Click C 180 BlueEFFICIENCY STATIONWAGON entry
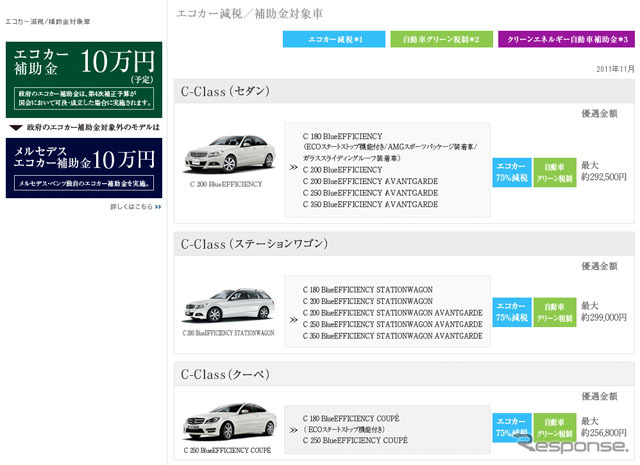Screen dimensions: 640x465 click(x=367, y=290)
